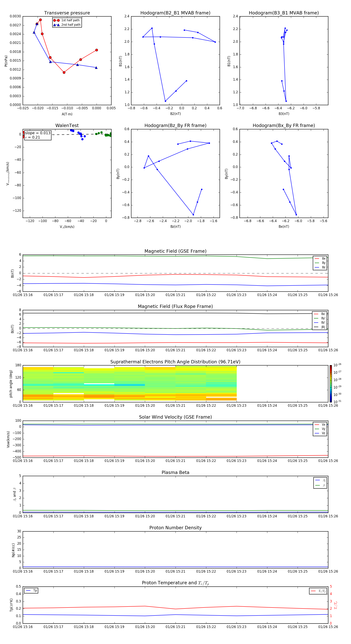The width and height of the screenshot is (351, 644).
Task: Click the 'Vsw(km/s)' axis label
Action: (8, 439)
